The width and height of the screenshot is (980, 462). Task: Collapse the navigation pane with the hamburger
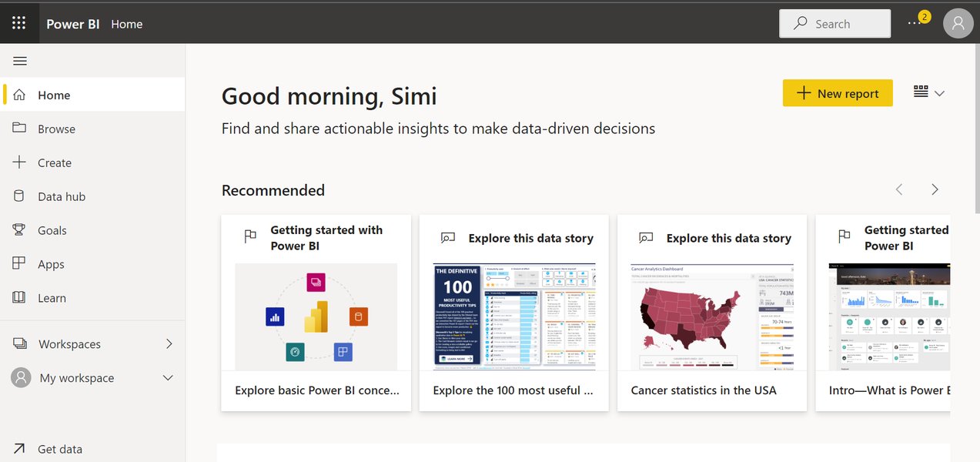pyautogui.click(x=21, y=60)
